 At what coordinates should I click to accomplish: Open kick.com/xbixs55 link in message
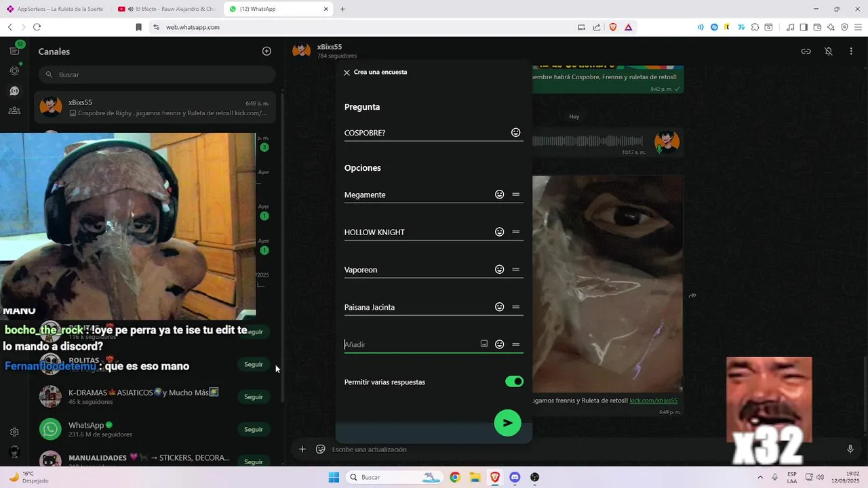(654, 401)
